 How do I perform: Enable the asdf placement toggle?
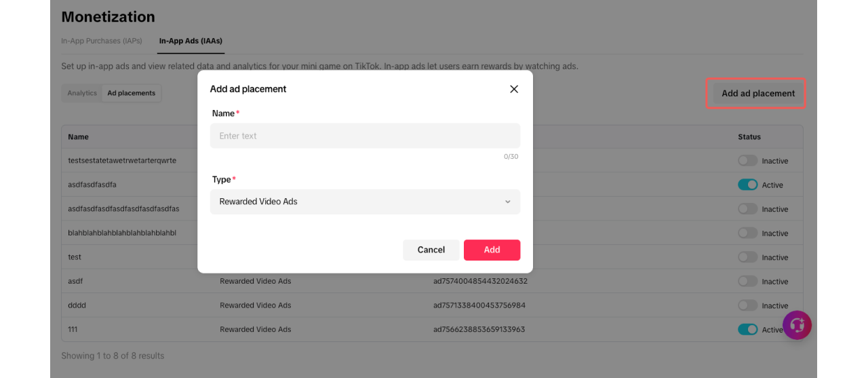(x=747, y=281)
